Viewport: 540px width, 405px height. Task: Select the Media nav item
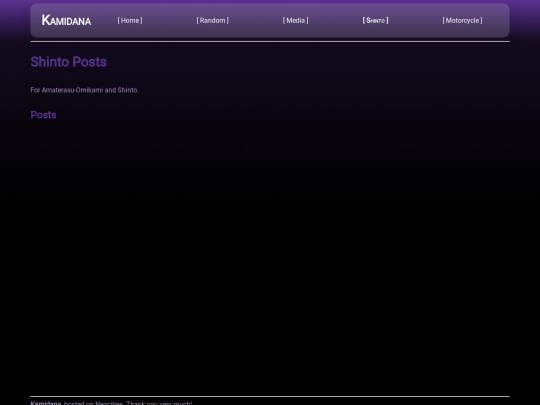(295, 20)
